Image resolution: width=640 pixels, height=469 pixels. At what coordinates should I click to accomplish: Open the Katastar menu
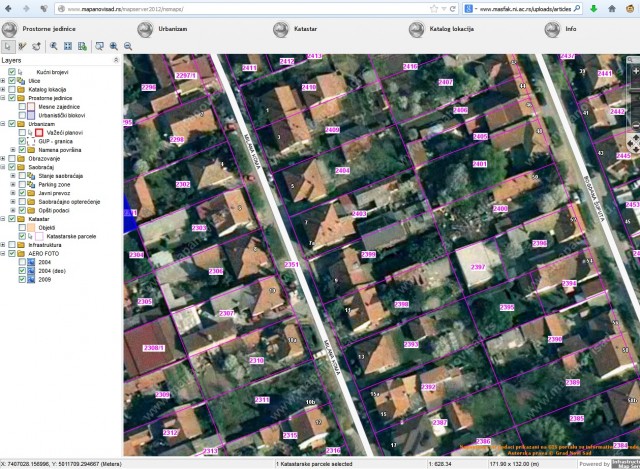click(x=304, y=29)
